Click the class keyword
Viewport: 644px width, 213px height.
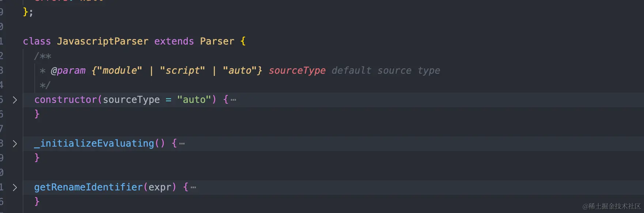(x=37, y=41)
